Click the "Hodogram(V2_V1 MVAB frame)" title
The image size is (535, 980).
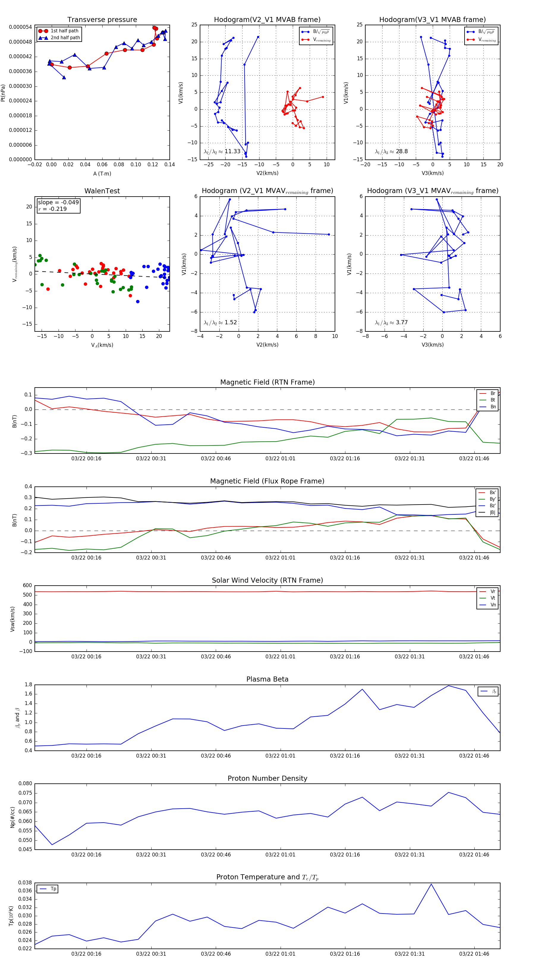[267, 20]
